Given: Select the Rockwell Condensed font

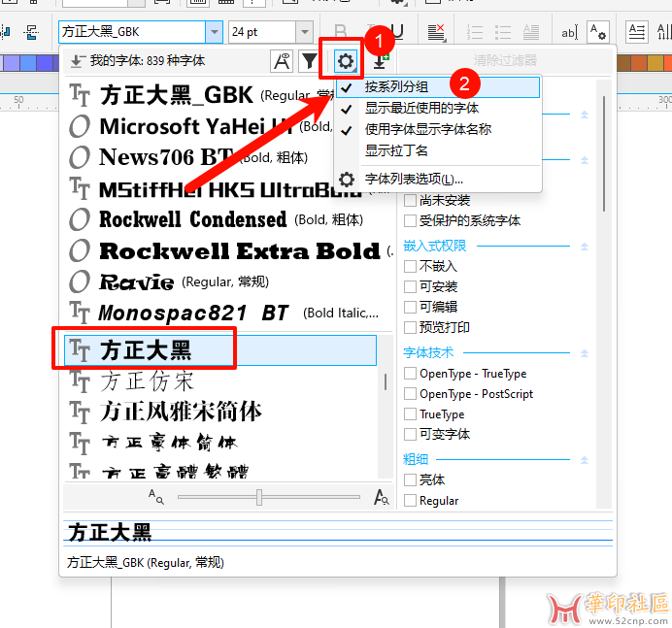Looking at the screenshot, I should (228, 219).
